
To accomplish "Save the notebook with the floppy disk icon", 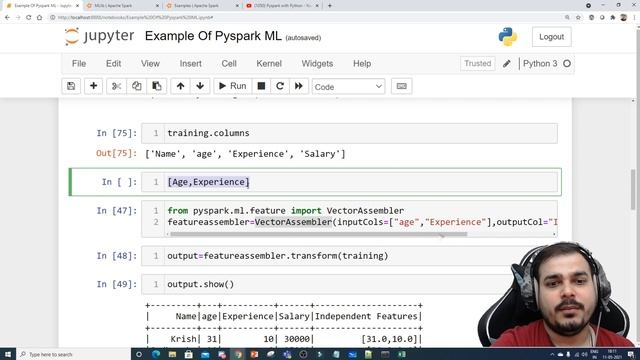I will (71, 86).
